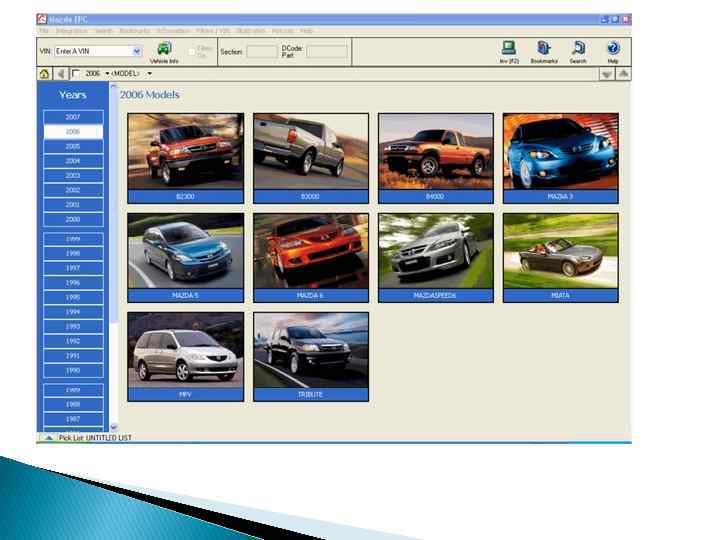Click the Inv (F2) computer icon
Screen dimensions: 720x540
coord(509,48)
